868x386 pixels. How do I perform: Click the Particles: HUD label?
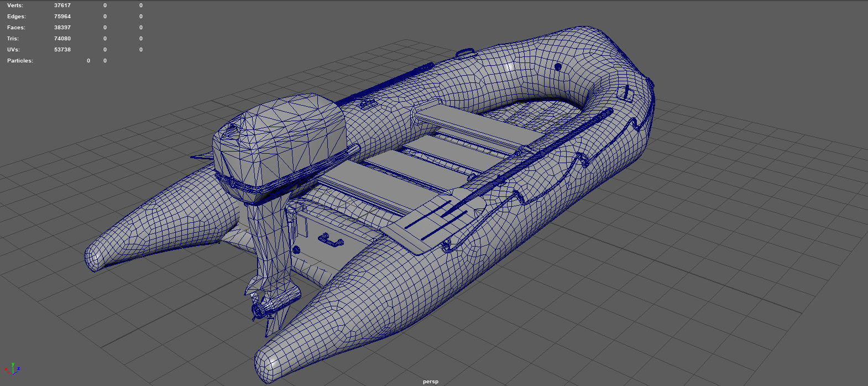20,60
